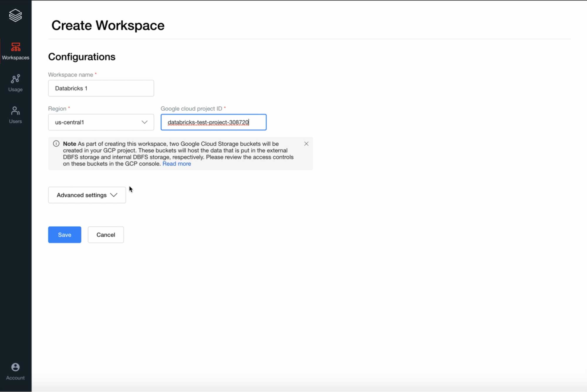Save the new workspace
The width and height of the screenshot is (587, 392).
pos(65,235)
